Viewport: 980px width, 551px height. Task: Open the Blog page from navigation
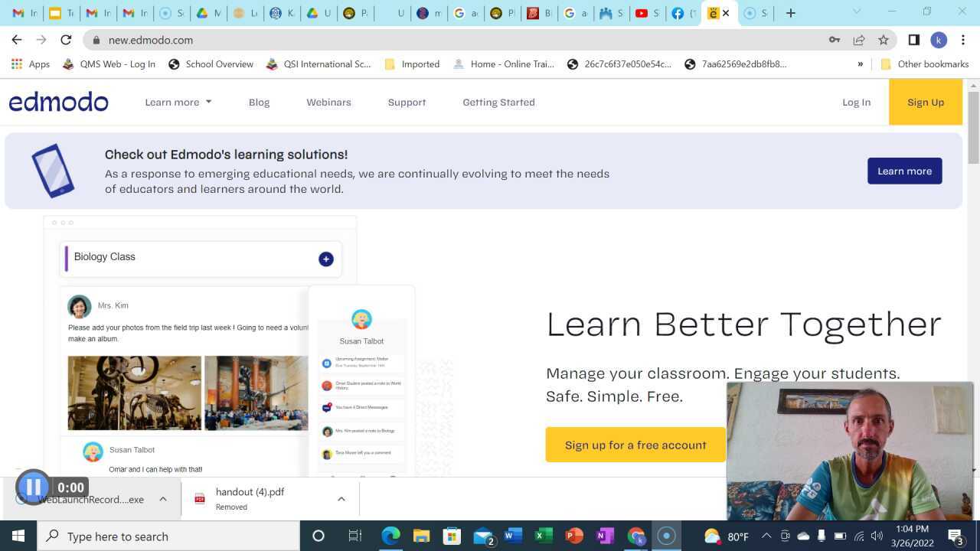pyautogui.click(x=259, y=102)
